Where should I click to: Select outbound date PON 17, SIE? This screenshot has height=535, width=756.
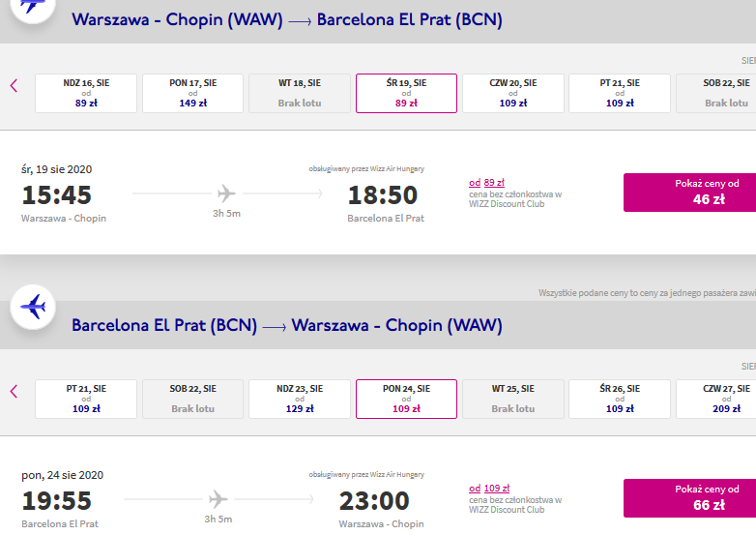[192, 93]
